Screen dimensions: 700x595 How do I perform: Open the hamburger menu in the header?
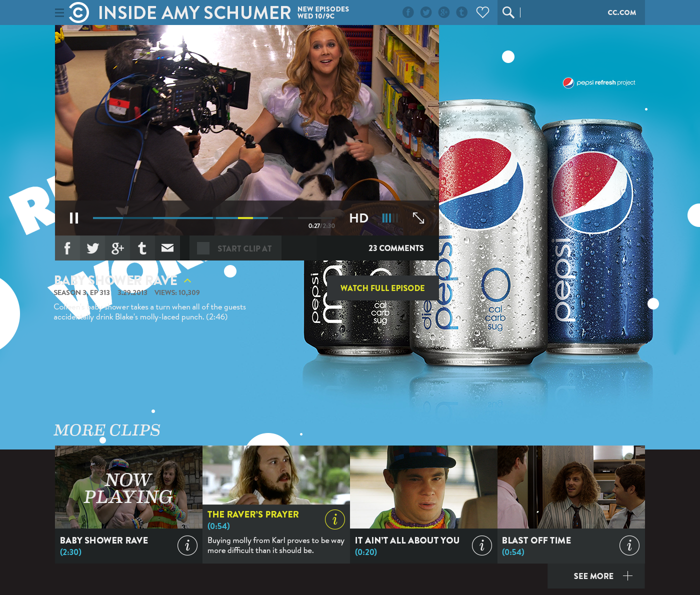click(x=59, y=13)
